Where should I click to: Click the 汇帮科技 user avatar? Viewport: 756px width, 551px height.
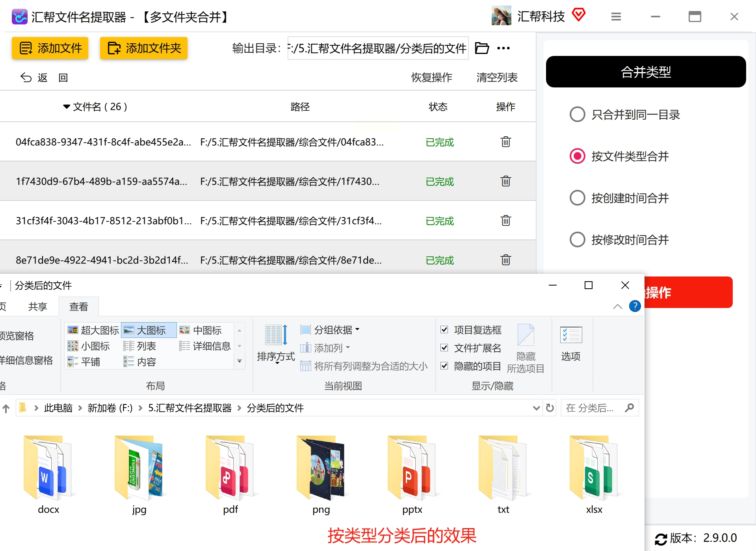(501, 16)
